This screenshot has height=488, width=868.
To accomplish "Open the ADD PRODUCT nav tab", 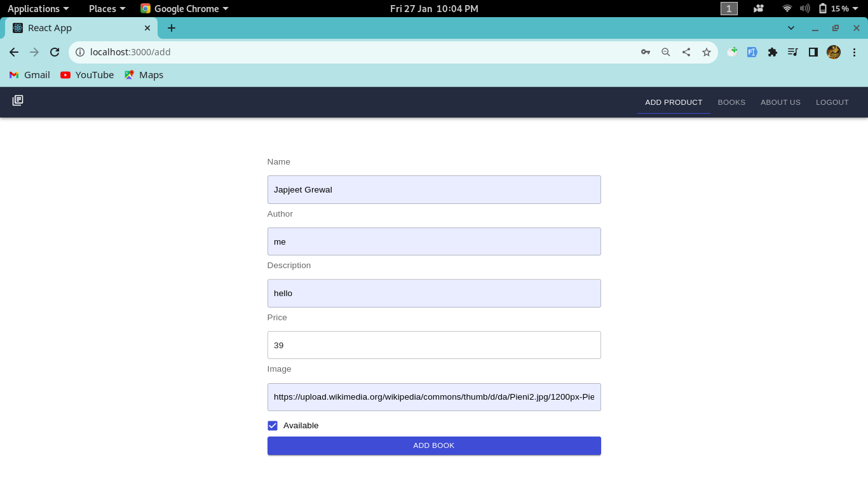I will click(x=674, y=102).
